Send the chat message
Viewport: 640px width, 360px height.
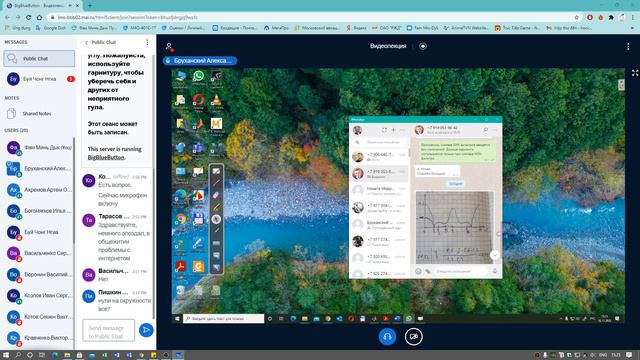[x=146, y=330]
